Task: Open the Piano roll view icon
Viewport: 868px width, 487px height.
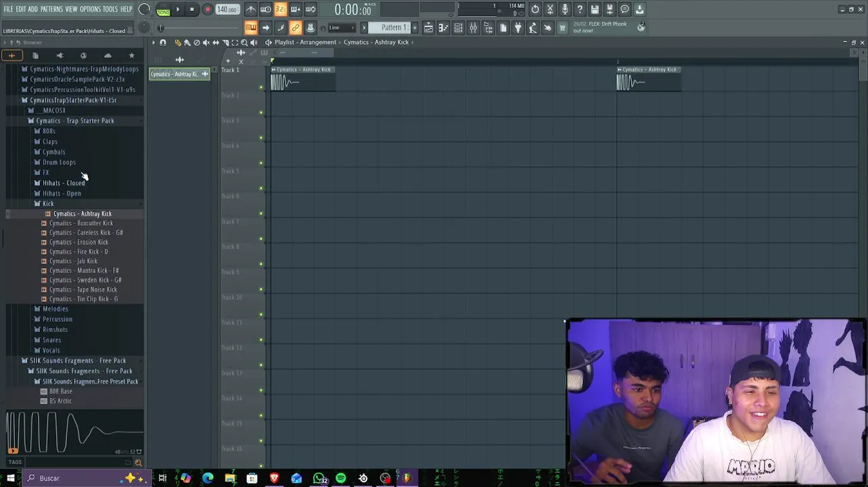Action: pyautogui.click(x=443, y=28)
